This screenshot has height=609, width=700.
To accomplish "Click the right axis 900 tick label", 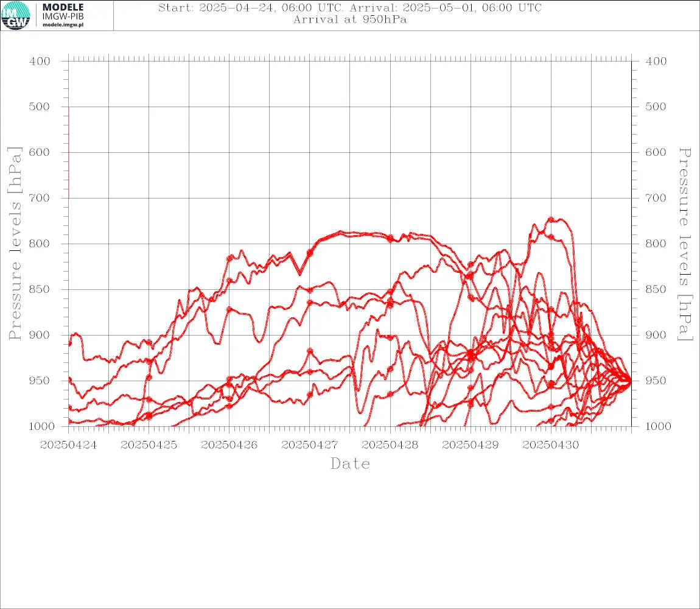I will (x=656, y=335).
